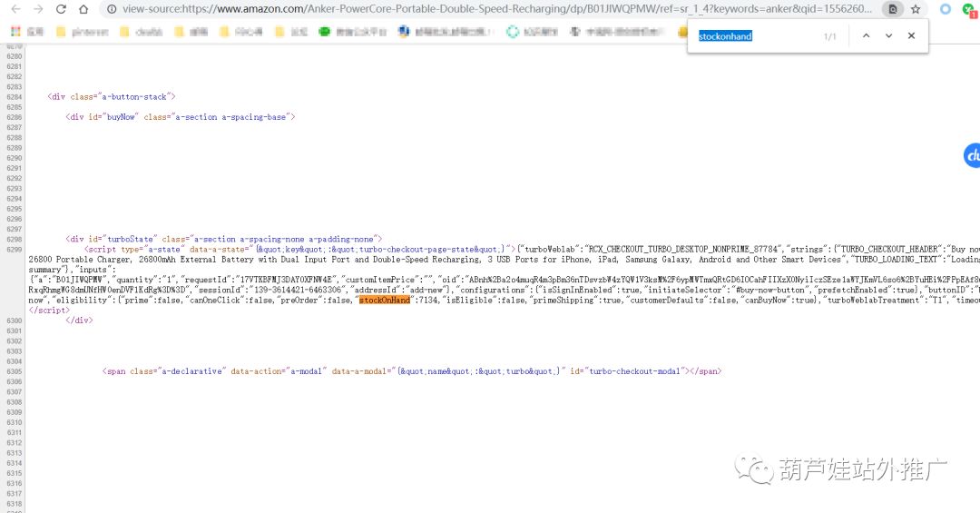Click the blue circle extension icon
The image size is (980, 513).
tap(946, 9)
